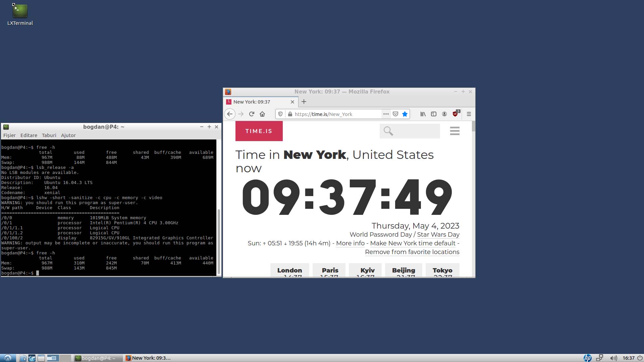Screen dimensions: 644x362
Task: Click the time.is search magnifier
Action: [388, 131]
